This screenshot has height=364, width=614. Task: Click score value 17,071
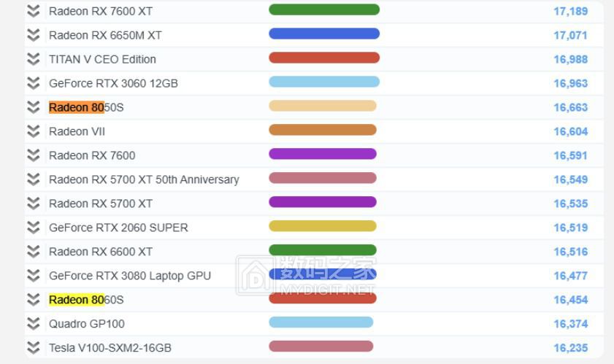[570, 35]
